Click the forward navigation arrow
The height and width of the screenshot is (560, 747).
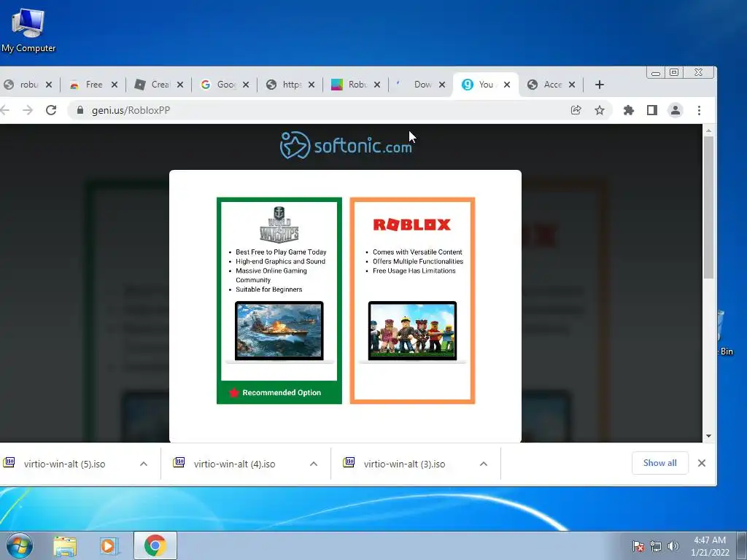coord(28,110)
